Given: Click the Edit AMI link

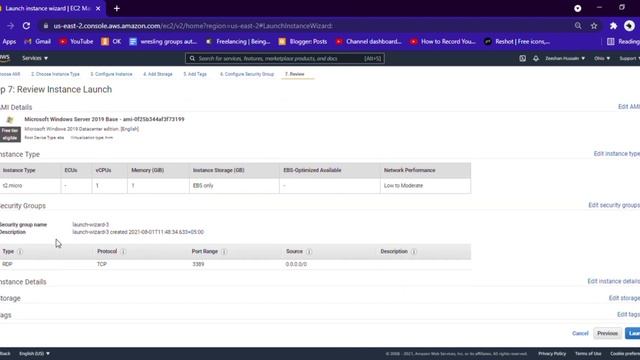Looking at the screenshot, I should click(629, 107).
